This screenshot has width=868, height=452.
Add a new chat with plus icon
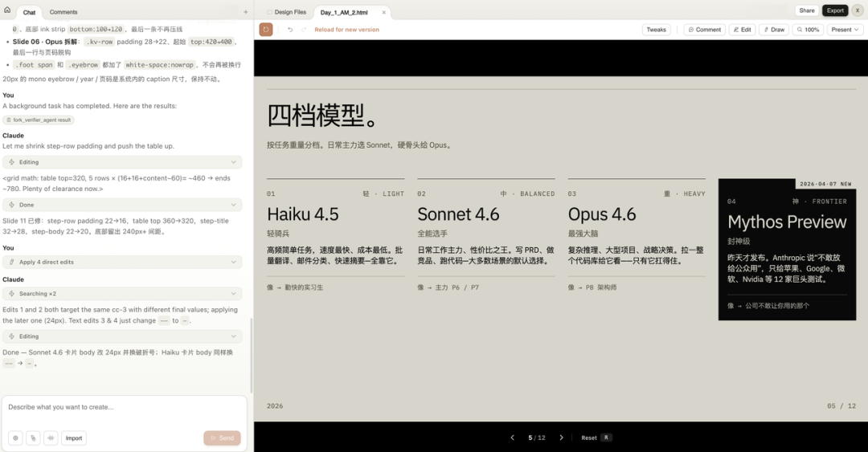[246, 12]
